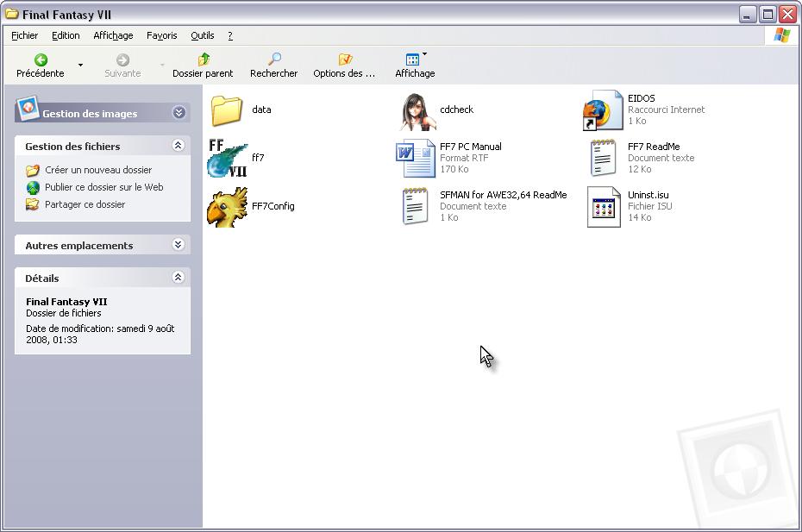This screenshot has width=802, height=532.
Task: Open the Fichier menu
Action: click(x=25, y=35)
